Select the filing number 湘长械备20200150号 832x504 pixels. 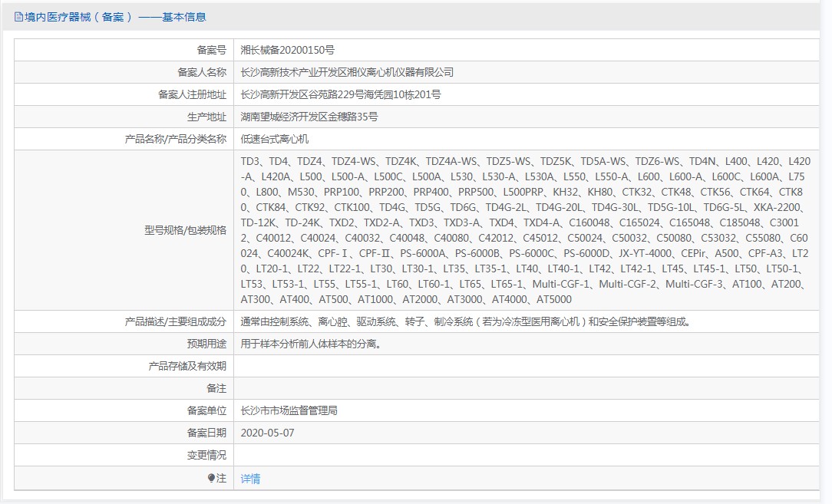tap(288, 50)
